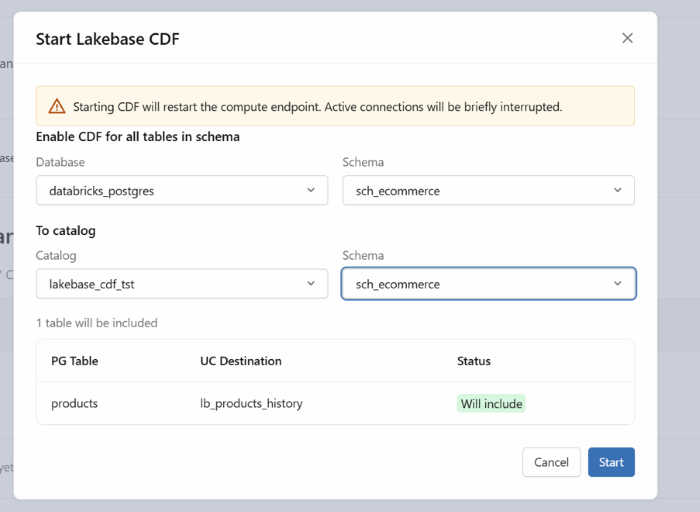Close the Start Lakebase CDF dialog
Image resolution: width=700 pixels, height=512 pixels.
click(627, 38)
